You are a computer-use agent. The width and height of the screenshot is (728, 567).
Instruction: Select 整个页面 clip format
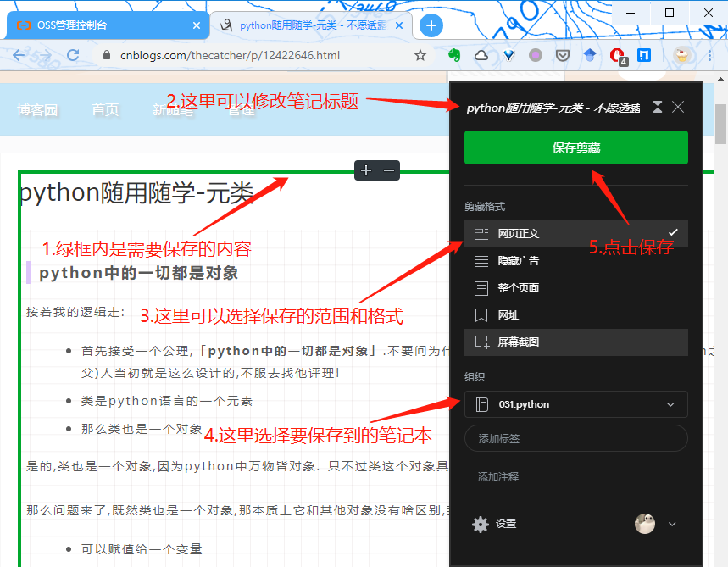pyautogui.click(x=575, y=288)
